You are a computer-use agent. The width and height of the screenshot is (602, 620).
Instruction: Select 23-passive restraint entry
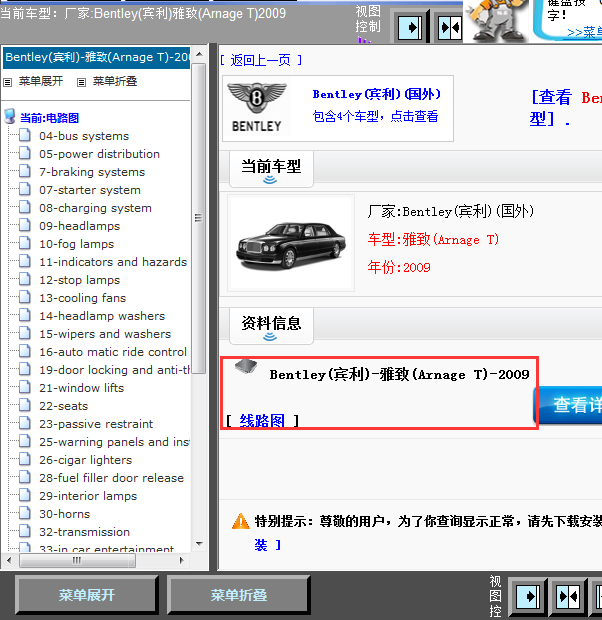pyautogui.click(x=96, y=424)
